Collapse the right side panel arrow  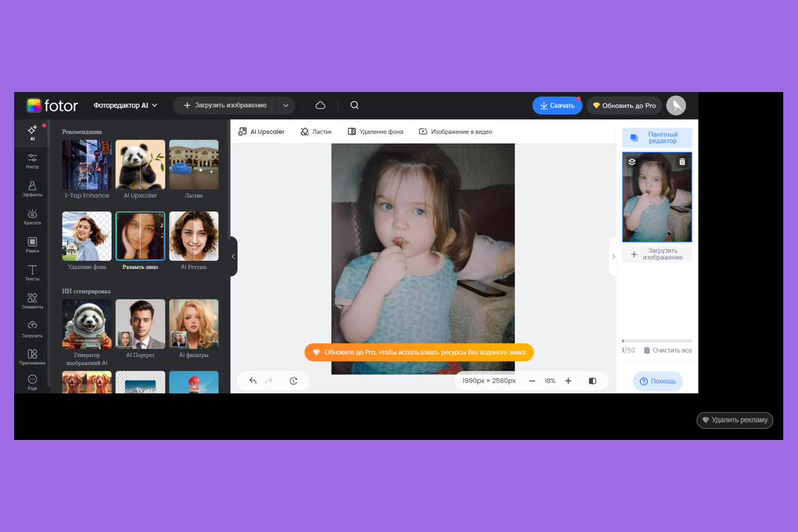click(613, 256)
